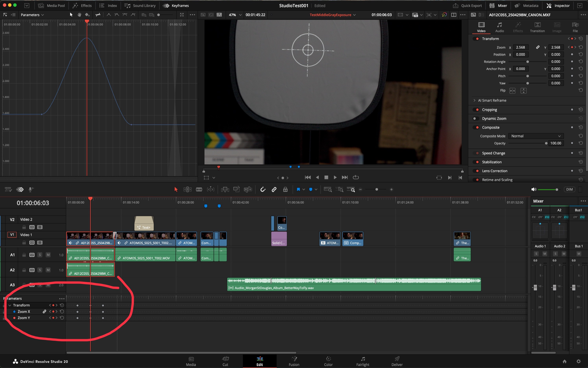Screen dimensions: 588x368
Task: Collapse the Transform group in timeline Parameters
Action: pyautogui.click(x=10, y=305)
